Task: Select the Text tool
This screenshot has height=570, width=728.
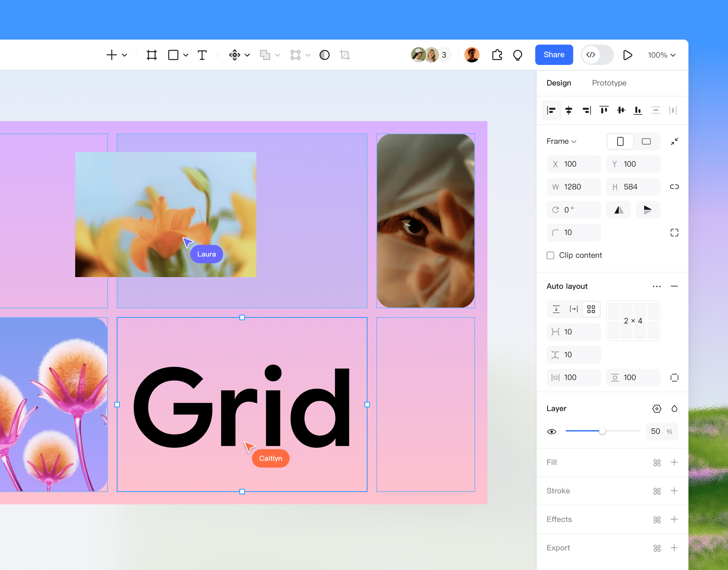Action: tap(202, 55)
